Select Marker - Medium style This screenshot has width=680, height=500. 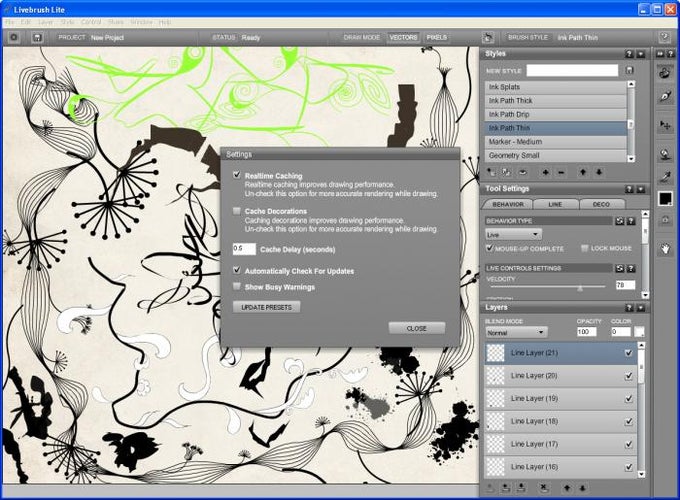[556, 142]
